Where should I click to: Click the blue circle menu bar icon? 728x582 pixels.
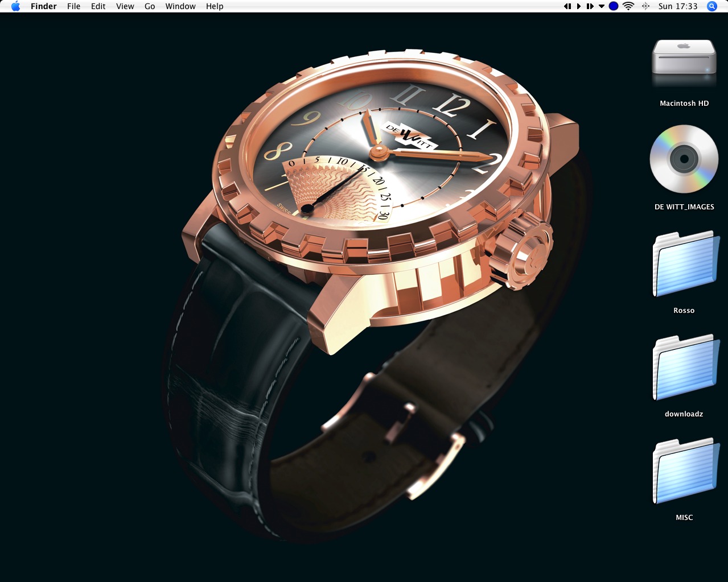tap(614, 6)
